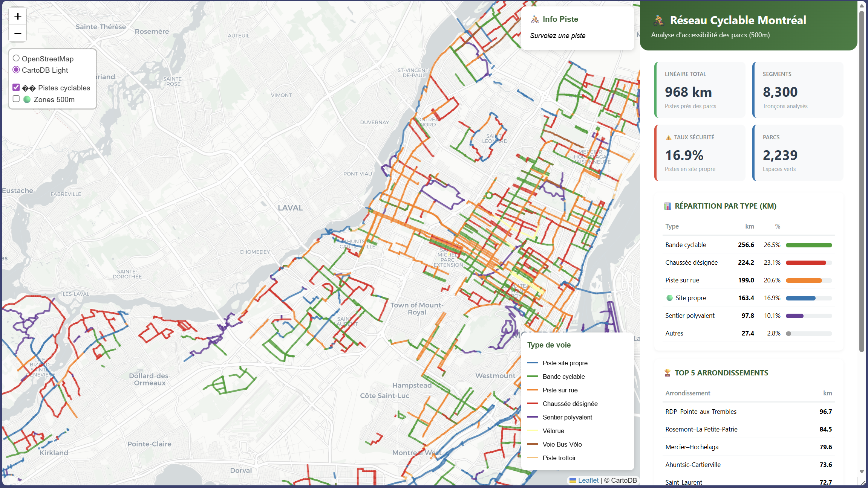Enable the Zones 500m layer checkbox
This screenshot has width=868, height=488.
point(16,99)
